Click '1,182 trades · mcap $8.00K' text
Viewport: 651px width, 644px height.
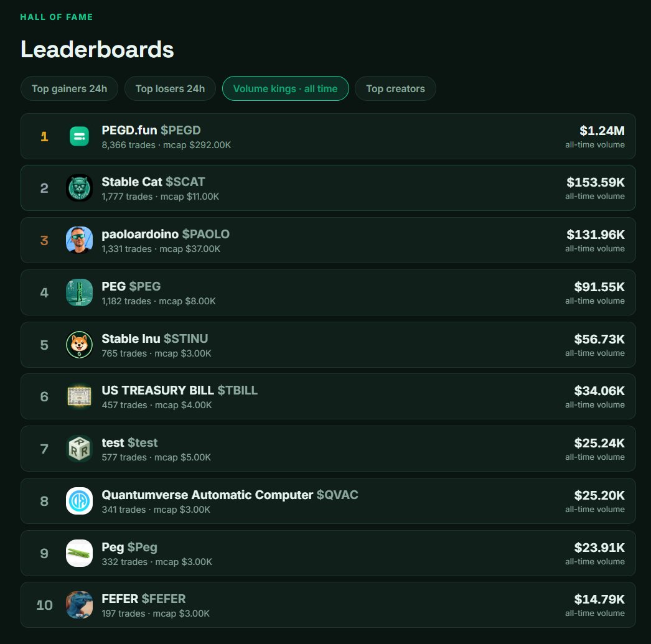tap(159, 301)
